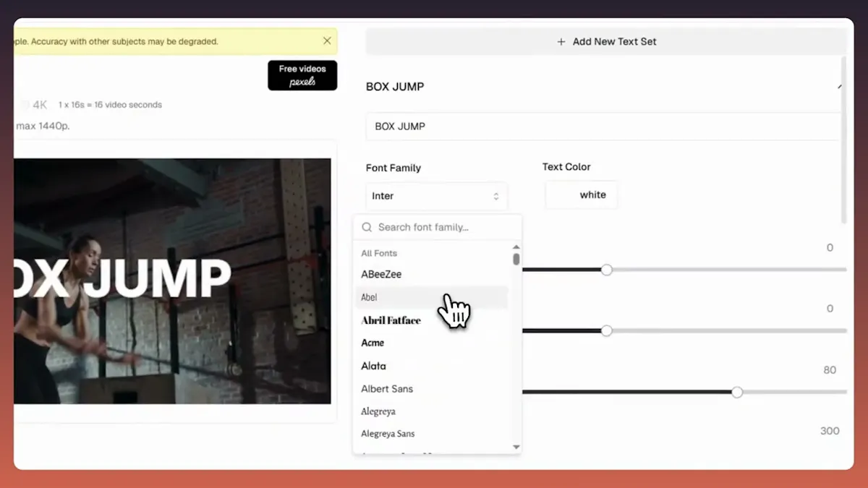Click the plus icon in Add New Text Set
The width and height of the screenshot is (868, 488).
point(561,42)
